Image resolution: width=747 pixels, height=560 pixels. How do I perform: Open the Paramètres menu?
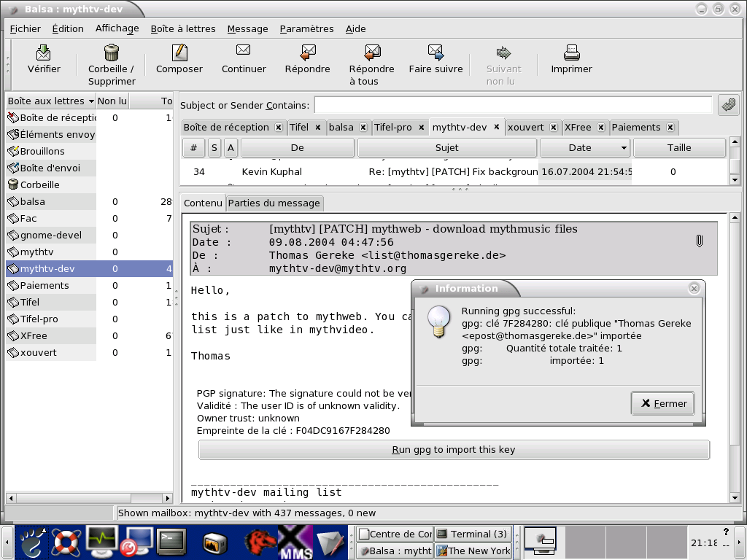click(306, 29)
